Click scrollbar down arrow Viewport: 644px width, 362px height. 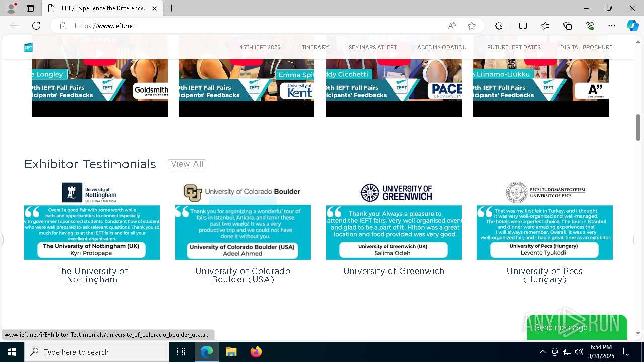pyautogui.click(x=638, y=333)
